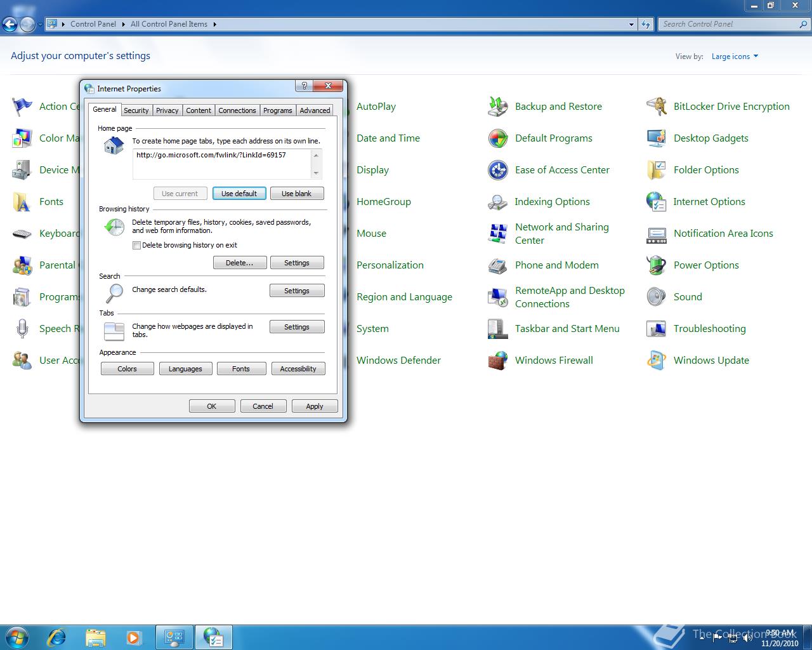
Task: Open the Network and Sharing Center icon
Action: coord(498,234)
